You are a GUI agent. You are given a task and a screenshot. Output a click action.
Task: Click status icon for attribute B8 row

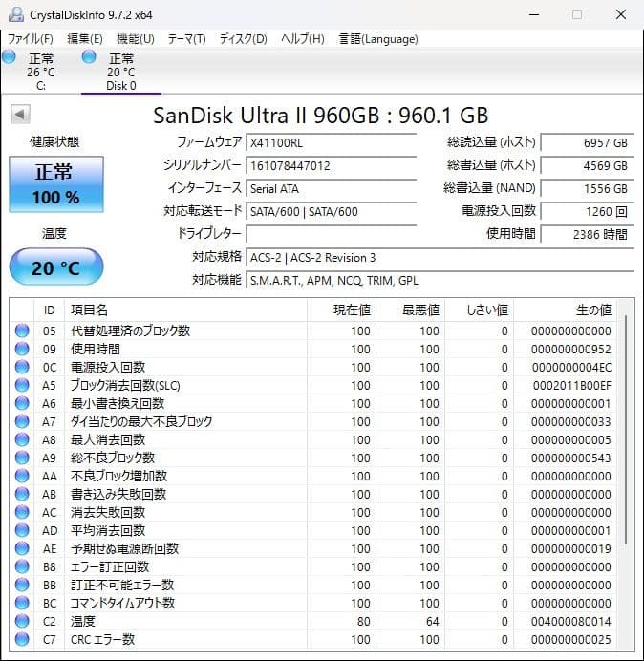click(22, 566)
